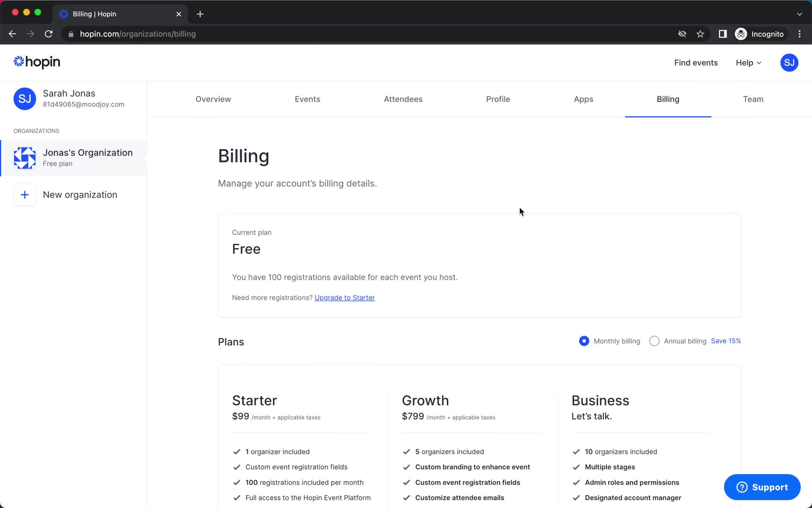Screen dimensions: 812x508
Task: Click checkmark next to Multiple stages
Action: [x=576, y=467]
